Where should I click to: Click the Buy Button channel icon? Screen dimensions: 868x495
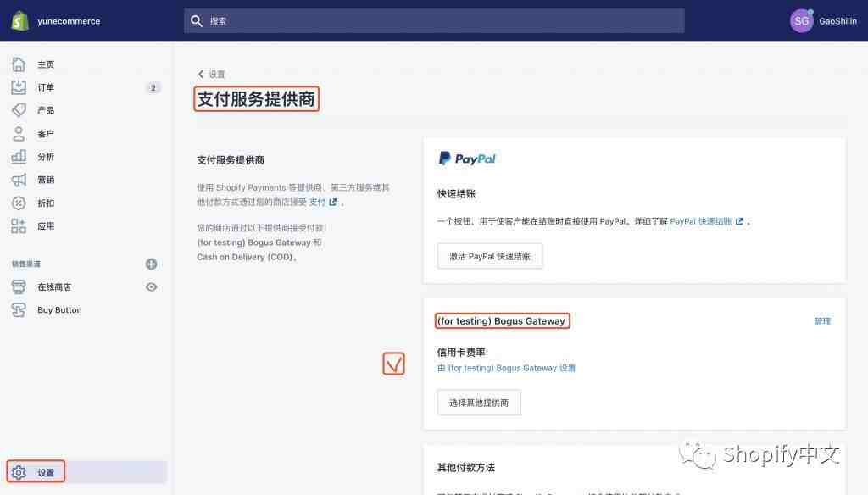19,310
